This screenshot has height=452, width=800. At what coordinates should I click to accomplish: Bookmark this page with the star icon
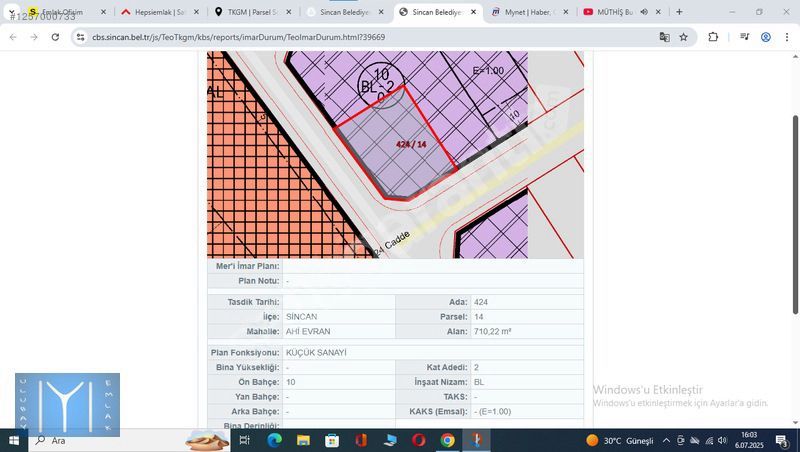point(684,37)
